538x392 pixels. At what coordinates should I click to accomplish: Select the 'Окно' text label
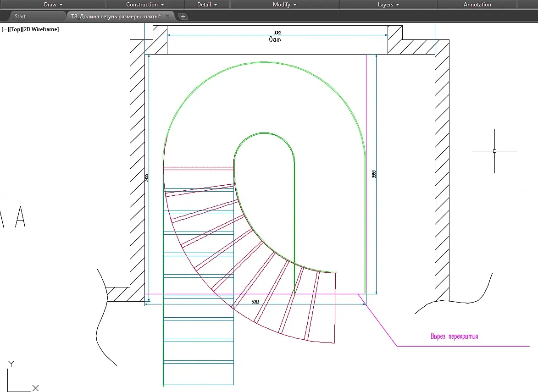pyautogui.click(x=275, y=40)
